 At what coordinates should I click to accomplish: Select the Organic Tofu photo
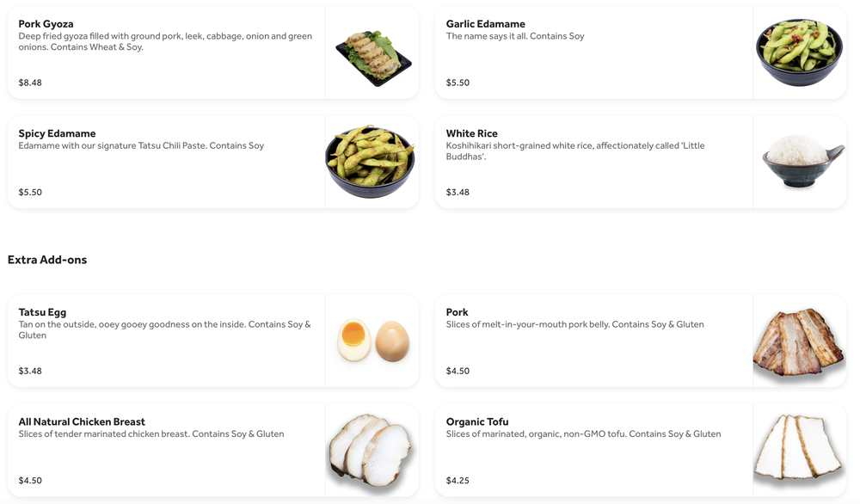pyautogui.click(x=799, y=448)
